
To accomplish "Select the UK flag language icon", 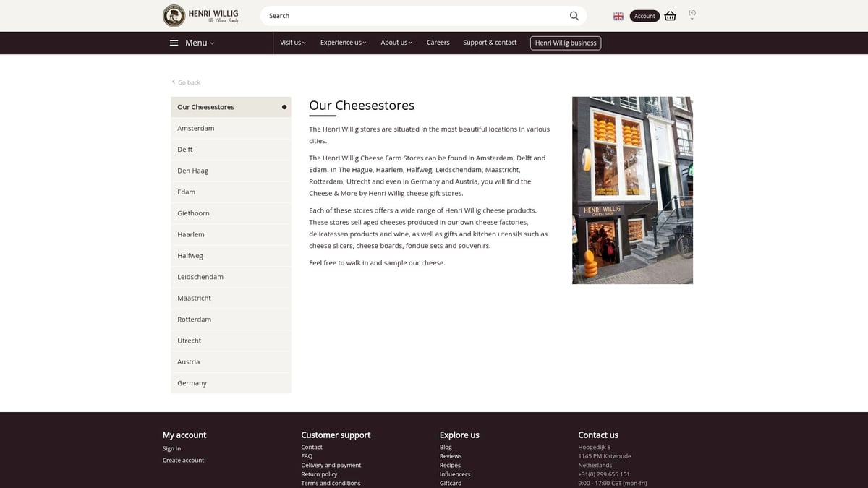I will (x=618, y=16).
